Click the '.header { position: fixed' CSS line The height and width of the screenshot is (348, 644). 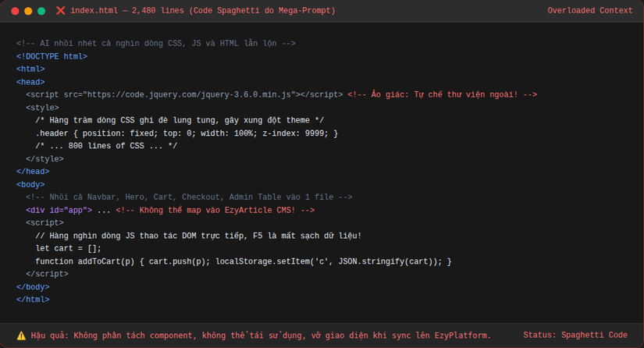187,133
